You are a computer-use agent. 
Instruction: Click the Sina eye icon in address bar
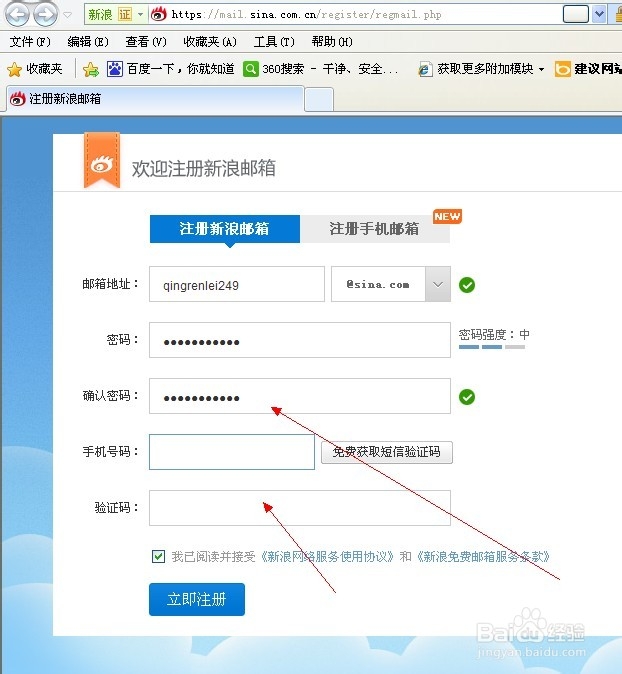click(159, 15)
